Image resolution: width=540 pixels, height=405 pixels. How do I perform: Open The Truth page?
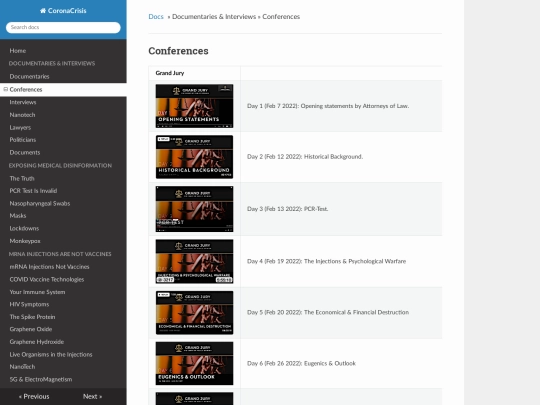22,178
